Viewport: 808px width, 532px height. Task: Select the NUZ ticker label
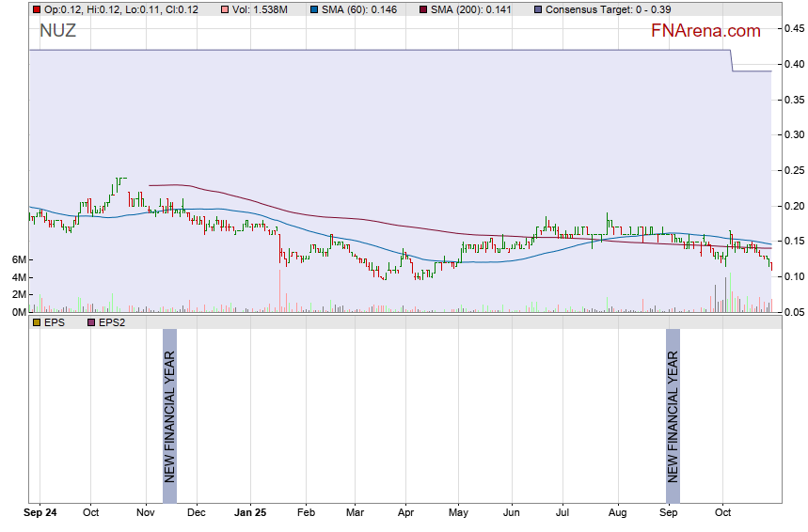tap(57, 31)
